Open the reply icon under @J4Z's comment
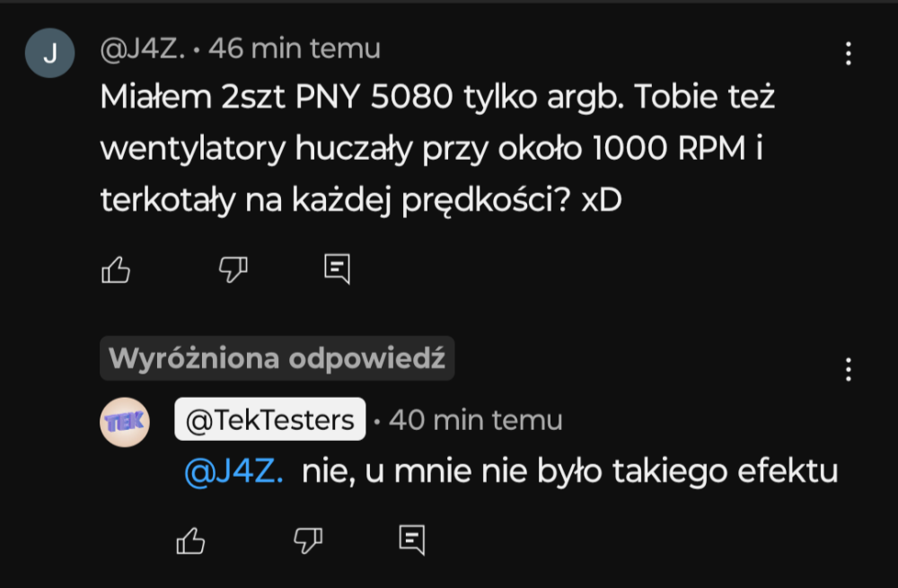 point(338,268)
